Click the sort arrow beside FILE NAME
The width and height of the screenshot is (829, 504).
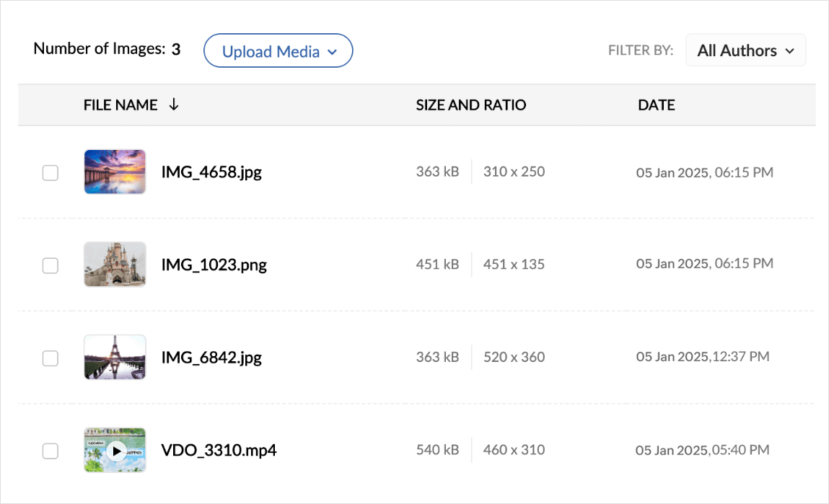click(x=173, y=105)
